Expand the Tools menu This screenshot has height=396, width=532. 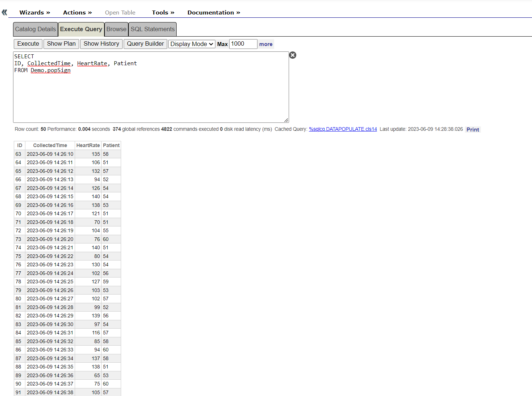click(163, 12)
